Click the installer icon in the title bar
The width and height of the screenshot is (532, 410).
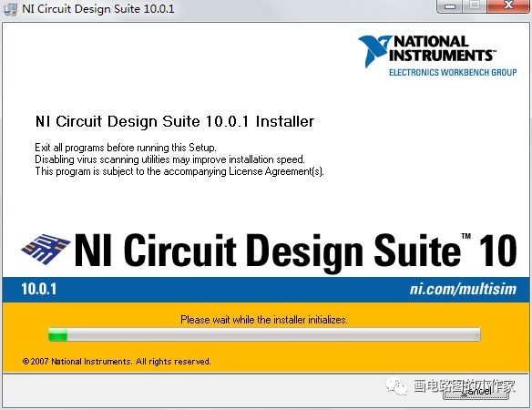[10, 8]
